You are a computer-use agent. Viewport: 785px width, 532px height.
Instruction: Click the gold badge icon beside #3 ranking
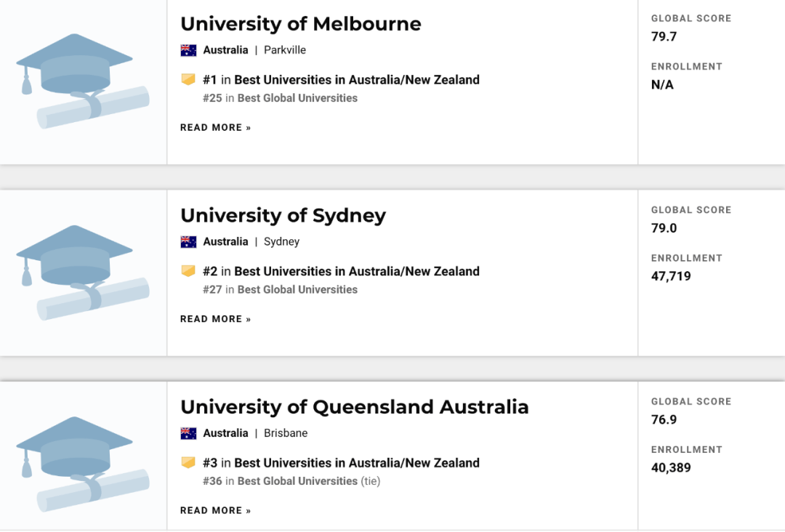(188, 462)
